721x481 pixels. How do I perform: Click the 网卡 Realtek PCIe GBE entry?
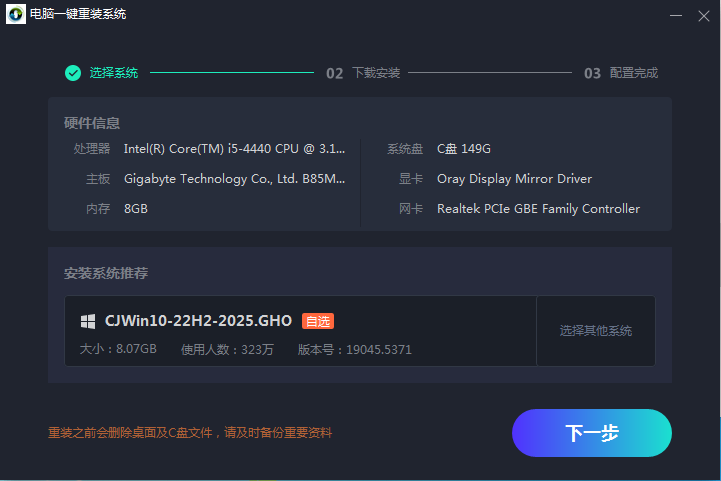[x=538, y=209]
